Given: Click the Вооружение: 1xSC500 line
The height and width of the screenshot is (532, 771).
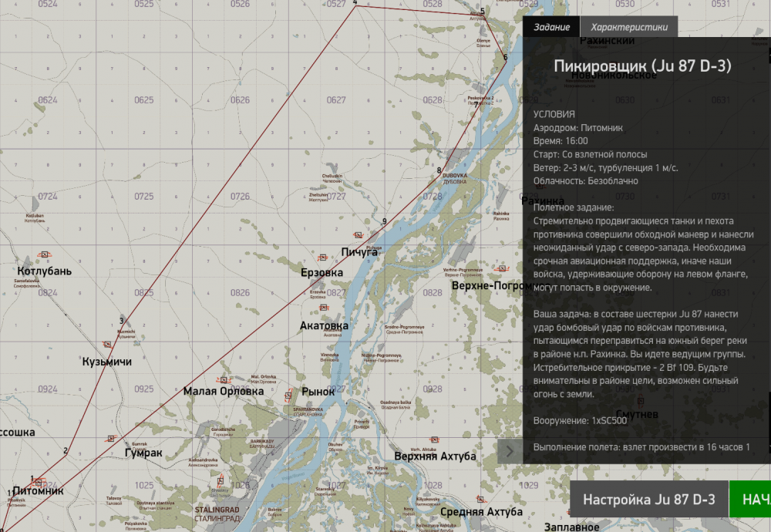Looking at the screenshot, I should click(x=581, y=421).
